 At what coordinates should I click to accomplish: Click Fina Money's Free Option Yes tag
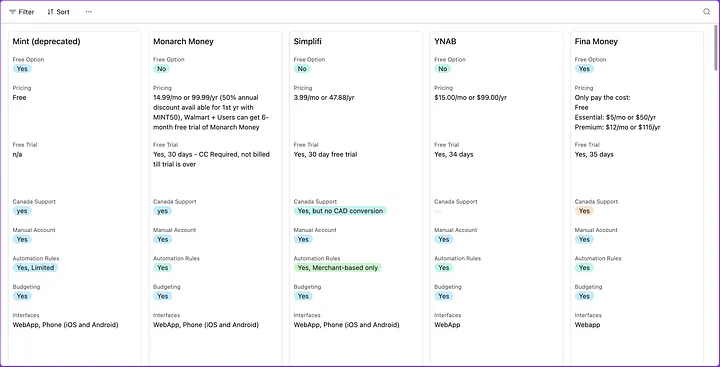pyautogui.click(x=584, y=69)
